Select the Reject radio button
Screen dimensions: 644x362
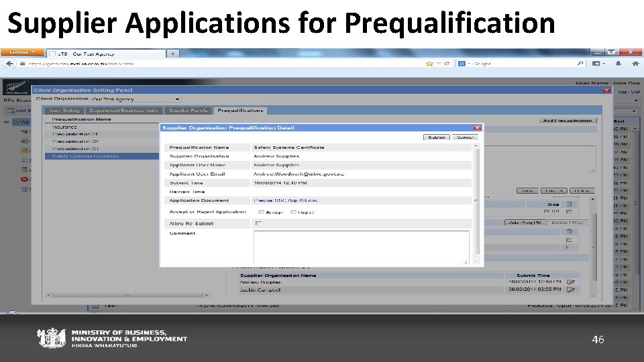293,213
